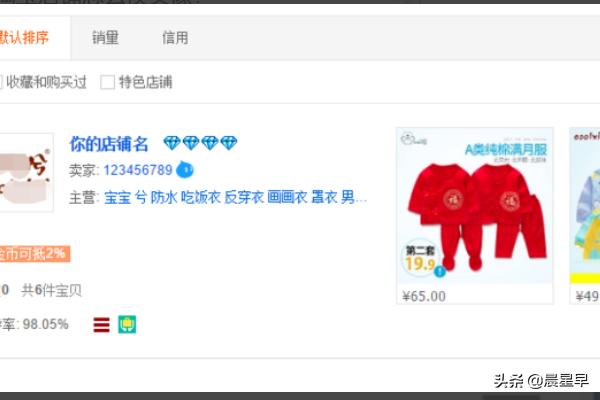The image size is (600, 400).
Task: Open the shop link 你的店铺名
Action: click(109, 144)
